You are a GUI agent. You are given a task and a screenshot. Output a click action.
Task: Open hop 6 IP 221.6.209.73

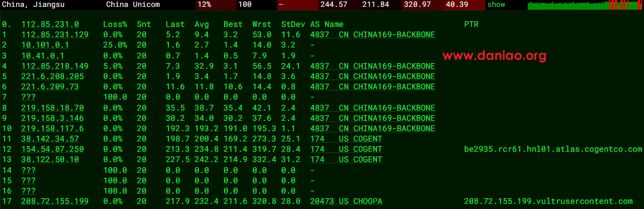pos(50,86)
